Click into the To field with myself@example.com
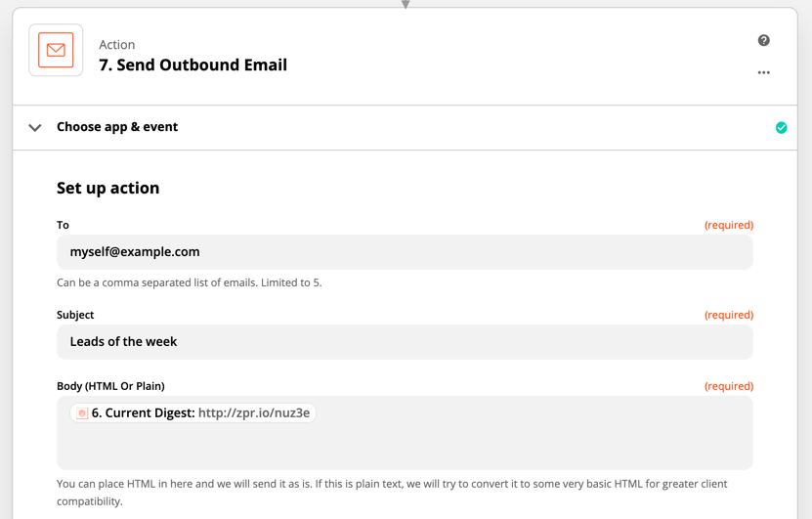 point(405,252)
